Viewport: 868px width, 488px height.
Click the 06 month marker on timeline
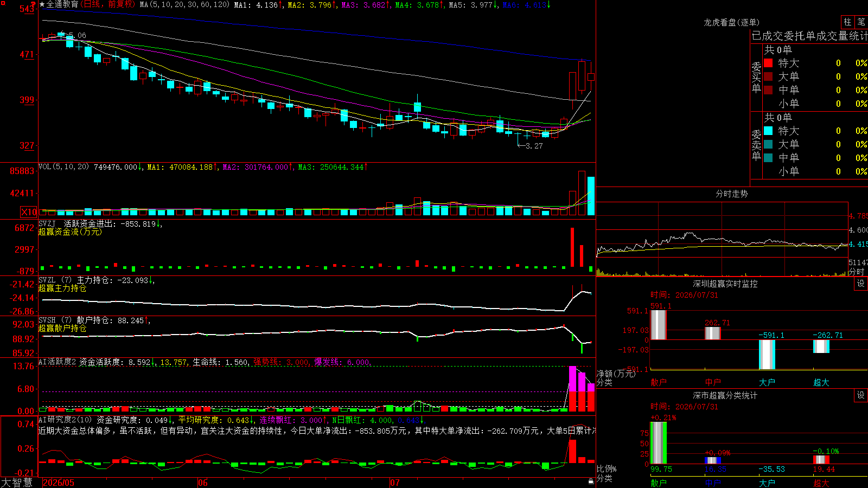coord(203,483)
